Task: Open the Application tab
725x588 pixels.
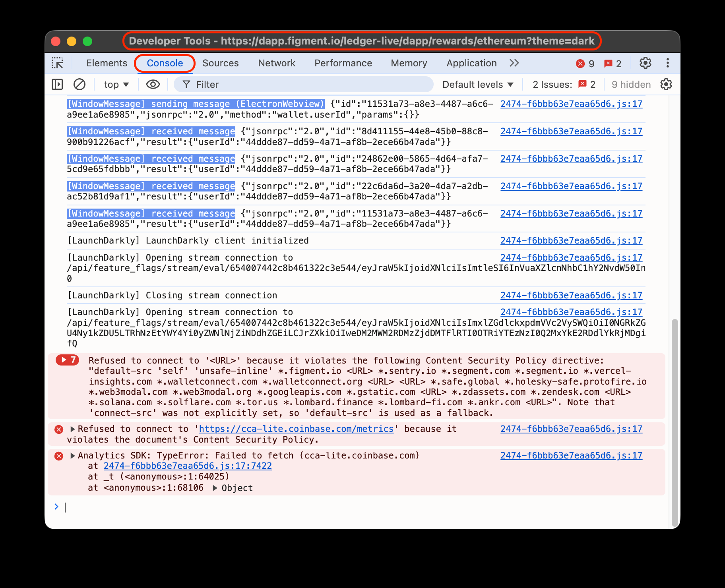Action: 471,63
